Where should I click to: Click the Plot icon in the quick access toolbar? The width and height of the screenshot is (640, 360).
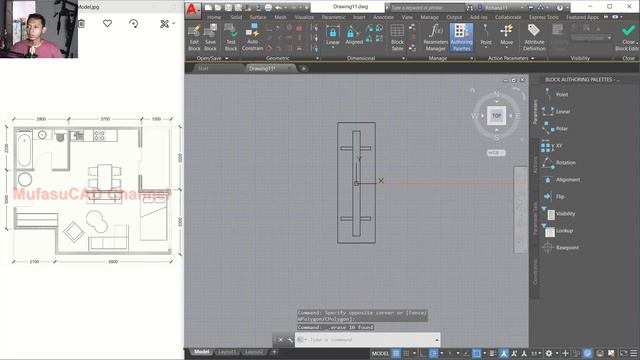coord(268,7)
